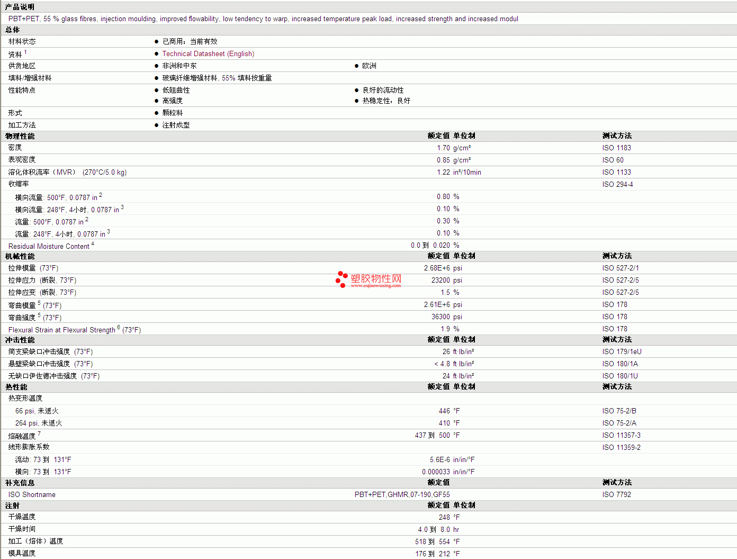Select the ISO 1133 test method
The image size is (737, 560).
(x=617, y=173)
